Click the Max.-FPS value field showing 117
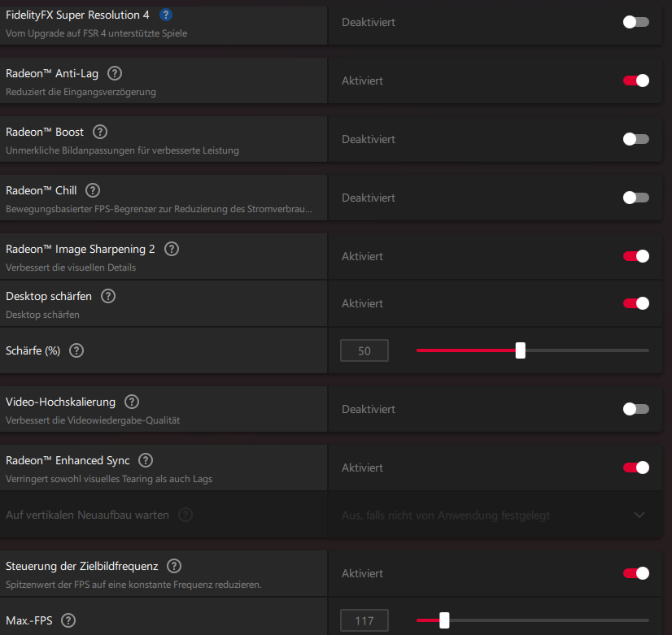This screenshot has height=635, width=672. (364, 620)
